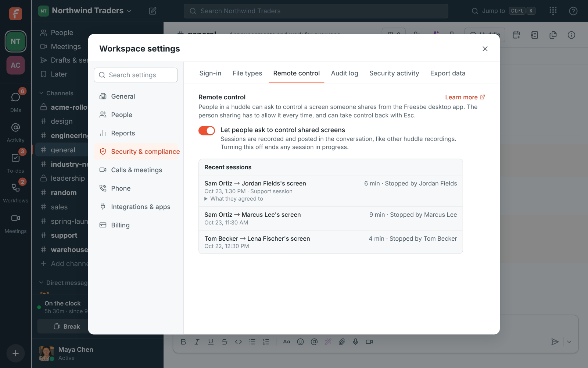Switch to the AC workspace
This screenshot has width=588, height=368.
[x=15, y=65]
